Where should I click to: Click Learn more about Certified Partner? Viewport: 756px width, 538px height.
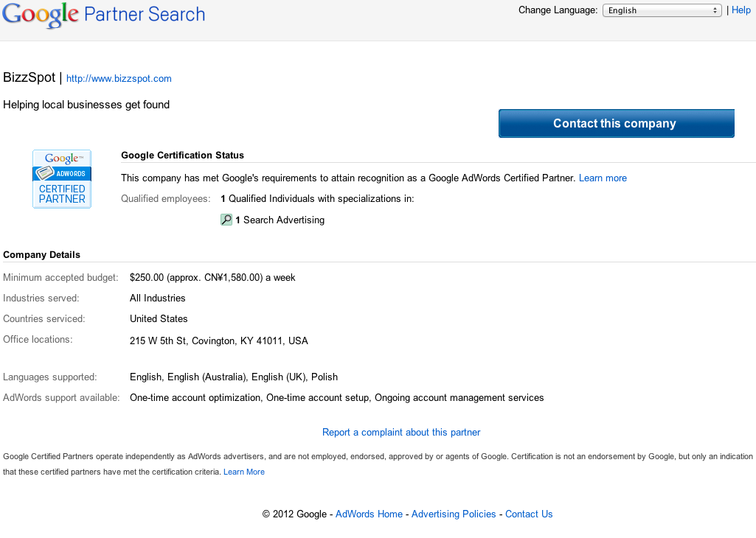pos(603,178)
